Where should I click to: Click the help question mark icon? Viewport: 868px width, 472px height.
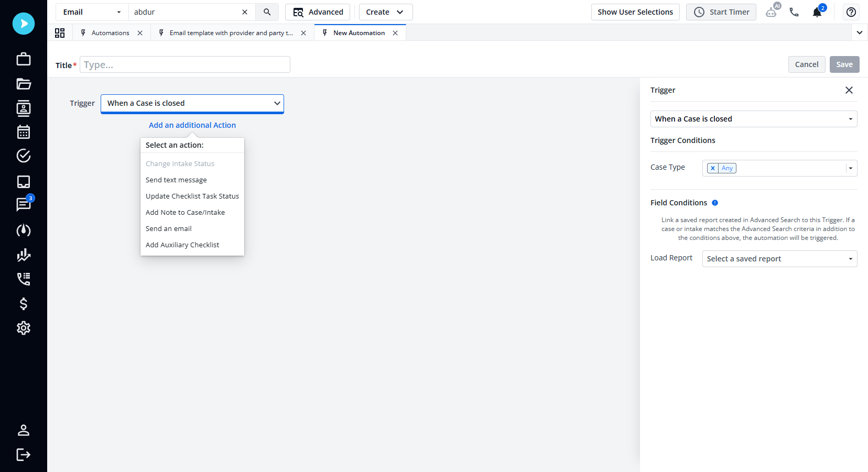(x=851, y=12)
